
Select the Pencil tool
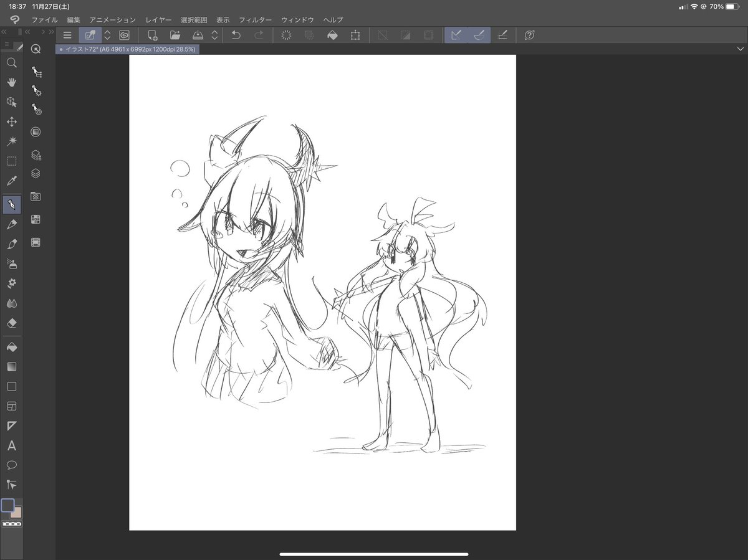(x=11, y=224)
